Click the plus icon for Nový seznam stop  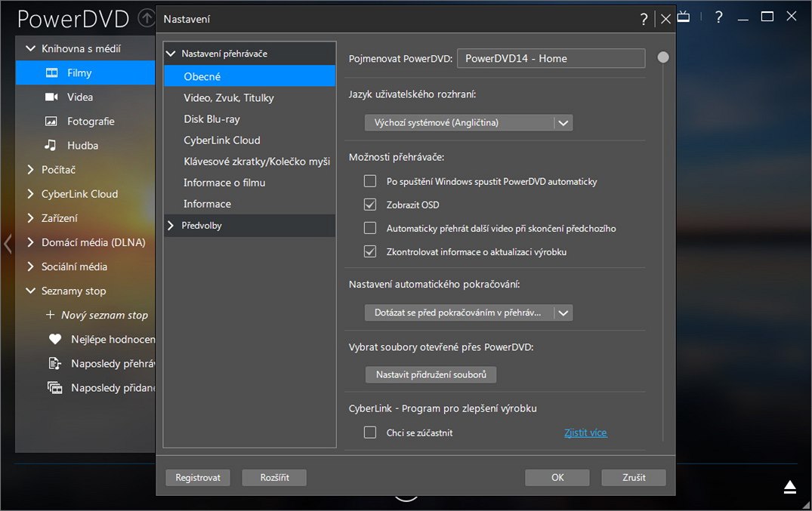click(51, 316)
